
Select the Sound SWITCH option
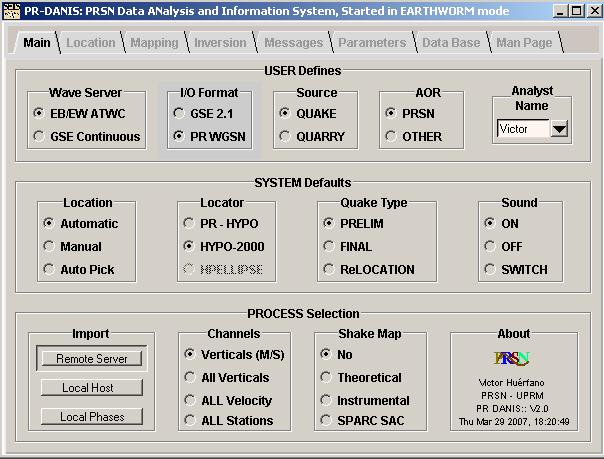[516, 270]
